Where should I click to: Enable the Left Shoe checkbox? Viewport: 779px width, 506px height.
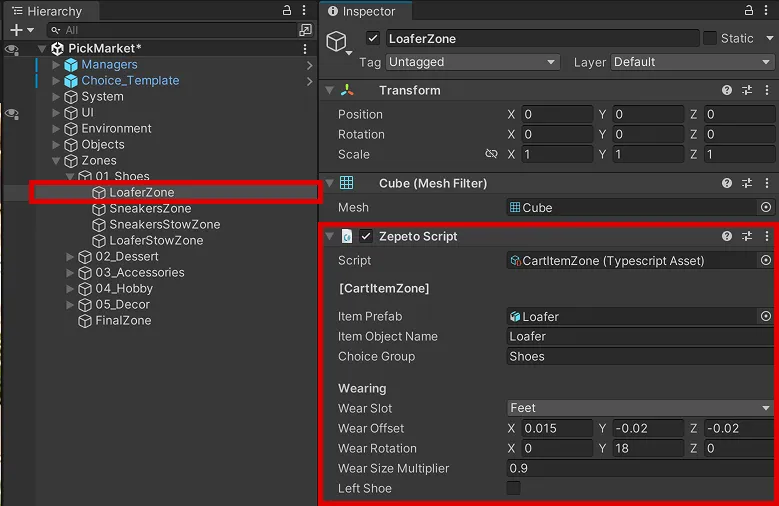[513, 488]
